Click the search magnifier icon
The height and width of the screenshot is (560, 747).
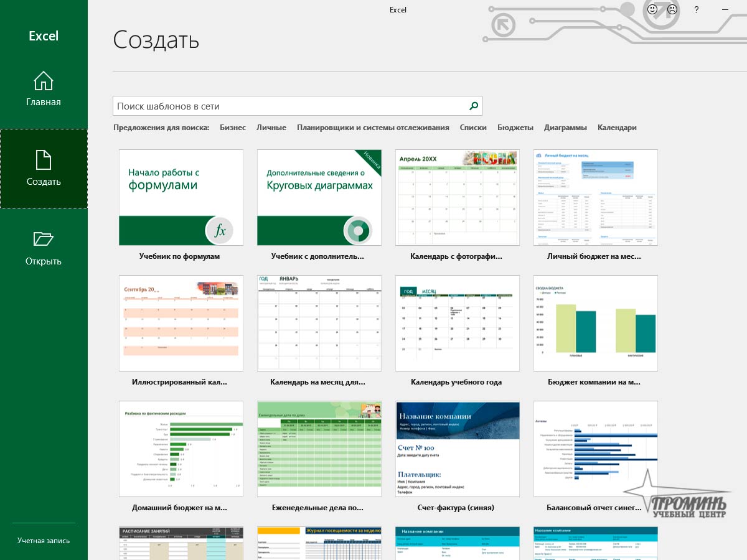(x=474, y=106)
